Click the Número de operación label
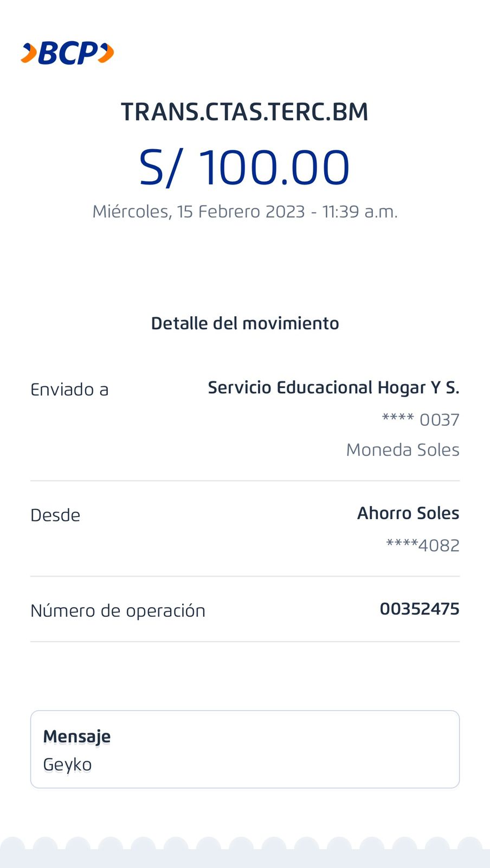This screenshot has height=868, width=490. pyautogui.click(x=118, y=611)
